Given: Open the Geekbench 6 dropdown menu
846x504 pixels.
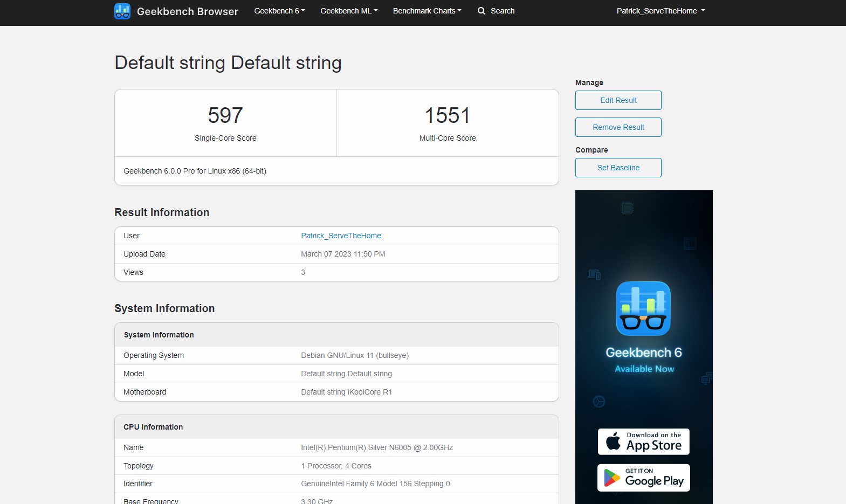Looking at the screenshot, I should pos(279,11).
